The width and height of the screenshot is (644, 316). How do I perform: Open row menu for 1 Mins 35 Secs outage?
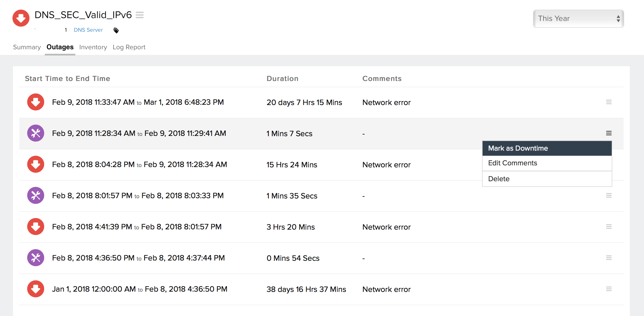pyautogui.click(x=609, y=195)
